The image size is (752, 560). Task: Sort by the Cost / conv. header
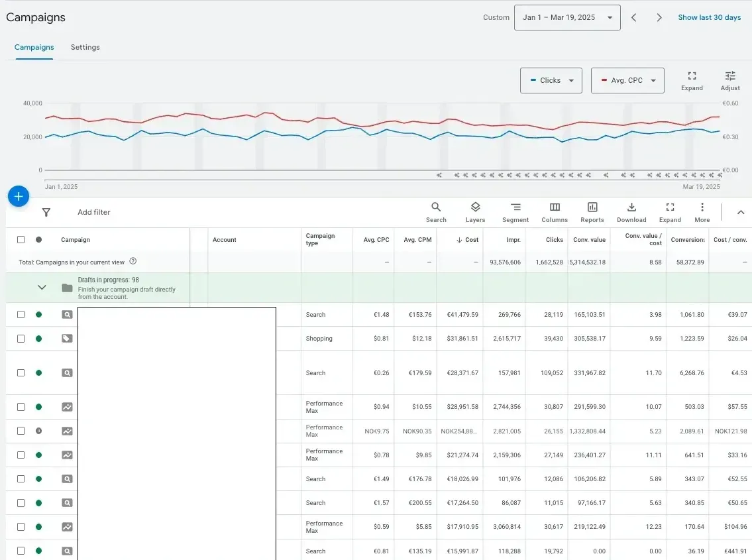[730, 239]
